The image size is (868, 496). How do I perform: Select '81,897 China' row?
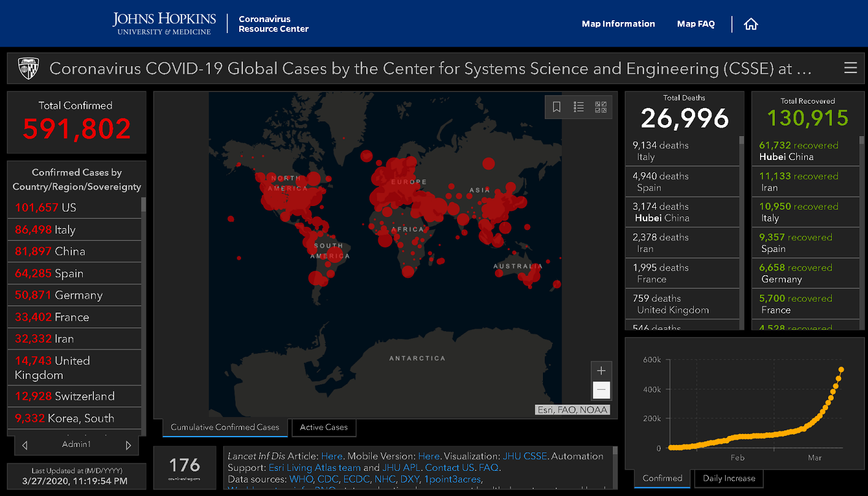point(74,251)
